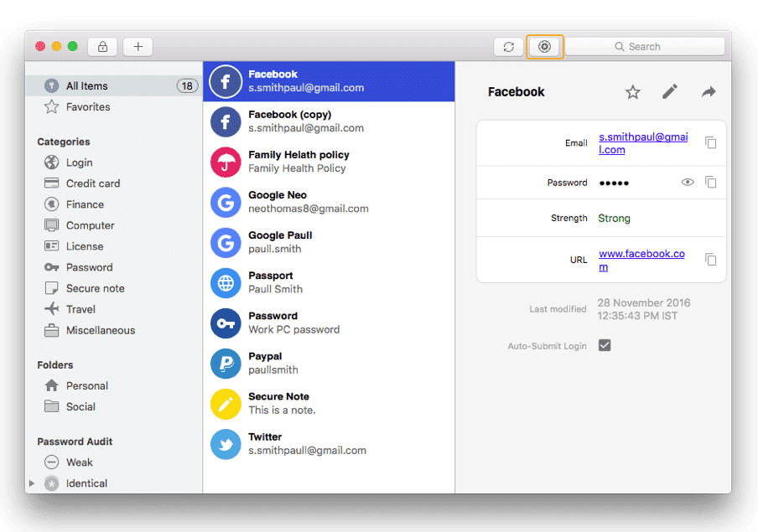Select the Paypal paullsmith entry
Screen dimensions: 758x532
click(329, 363)
